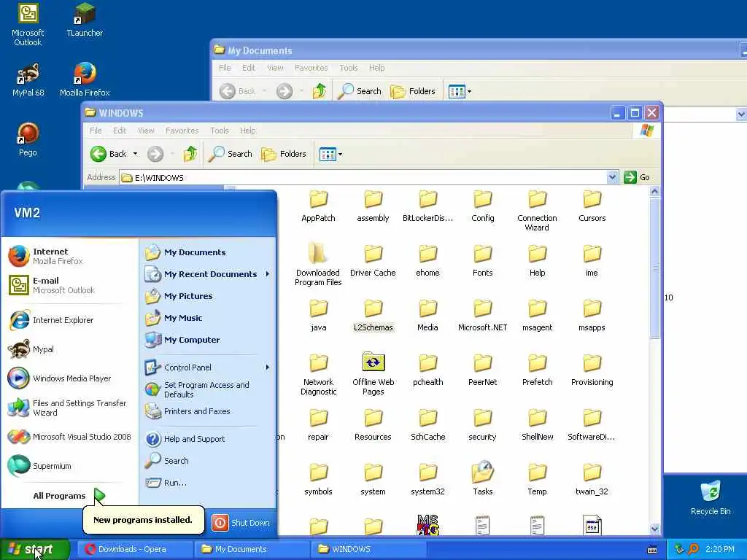
Task: Switch to Downloads - Opera taskbar item
Action: coord(135,550)
